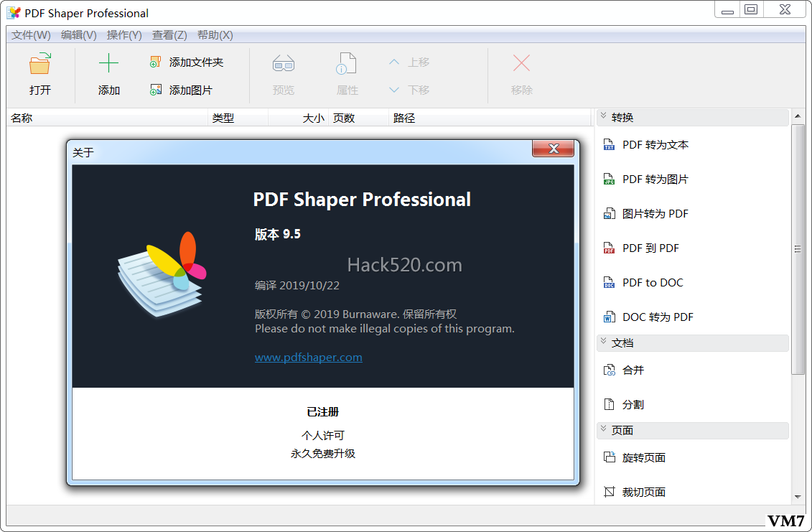The width and height of the screenshot is (812, 532).
Task: Click the sidebar scrollbar down arrow
Action: [x=798, y=498]
